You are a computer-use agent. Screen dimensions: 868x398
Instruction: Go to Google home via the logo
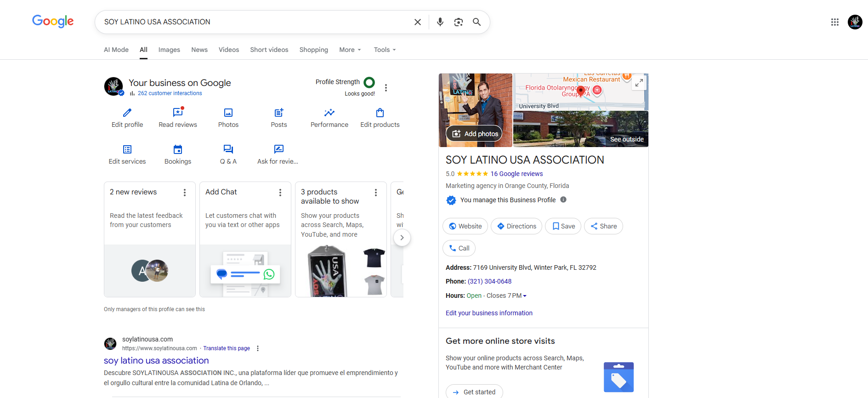pos(53,21)
